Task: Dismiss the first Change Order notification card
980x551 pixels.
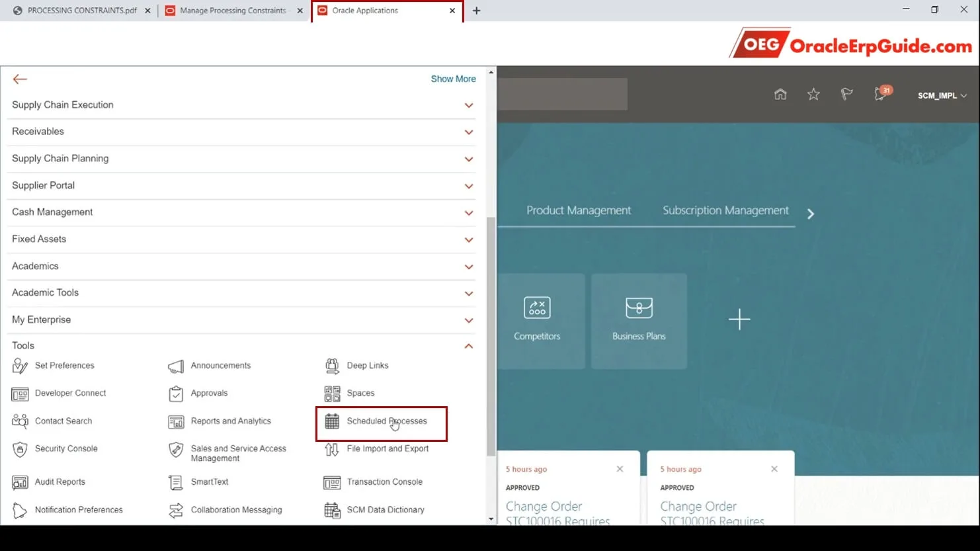Action: coord(620,469)
